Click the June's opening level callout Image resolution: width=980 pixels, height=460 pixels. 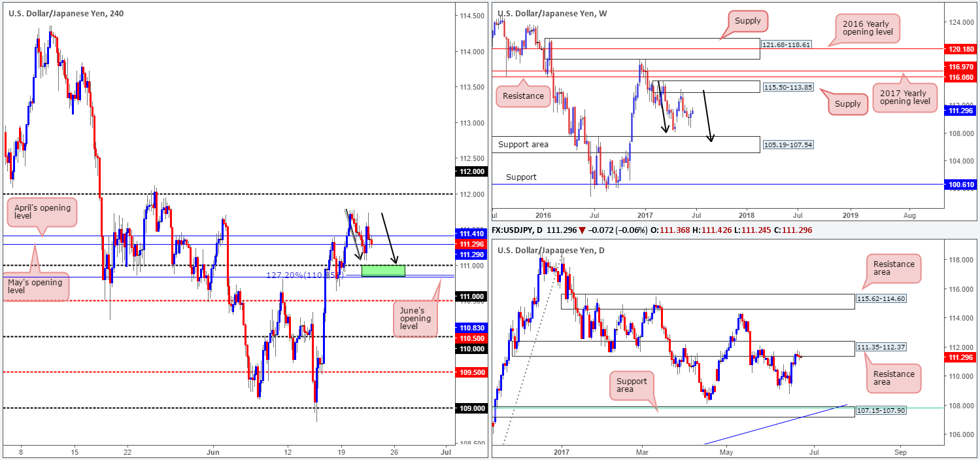point(414,319)
